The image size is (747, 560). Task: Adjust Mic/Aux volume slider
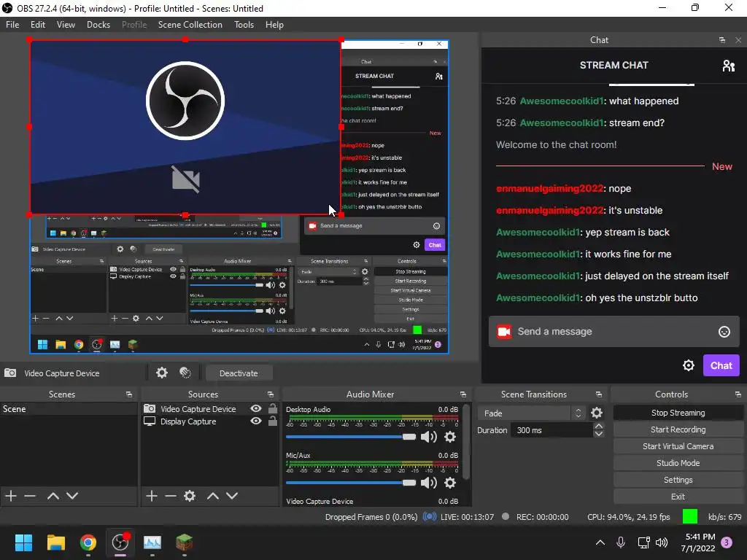[351, 483]
